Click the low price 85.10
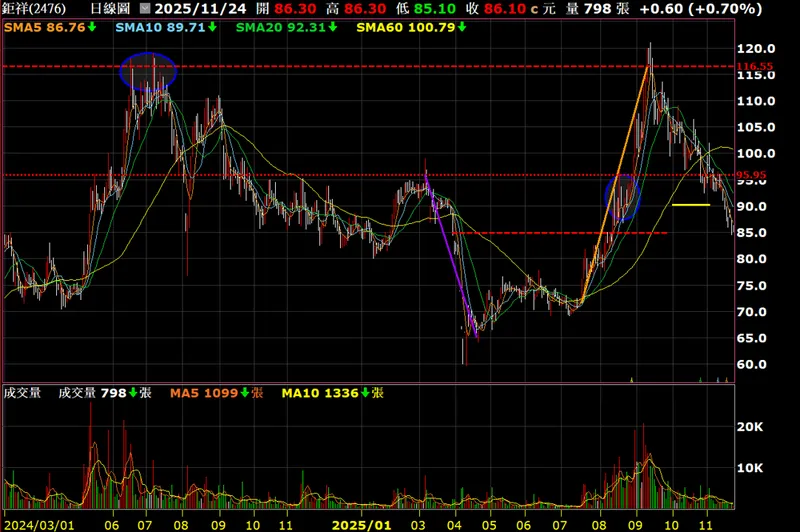This screenshot has height=532, width=800. pyautogui.click(x=435, y=9)
